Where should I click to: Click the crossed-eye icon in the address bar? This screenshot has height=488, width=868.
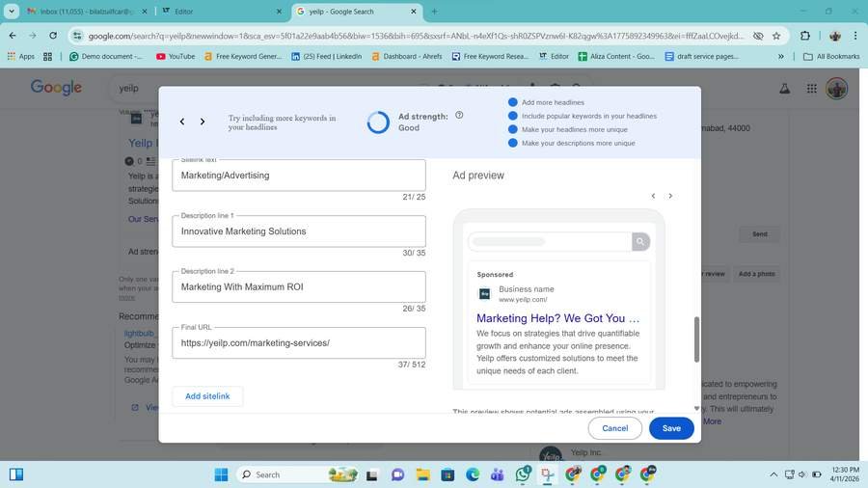pos(758,36)
